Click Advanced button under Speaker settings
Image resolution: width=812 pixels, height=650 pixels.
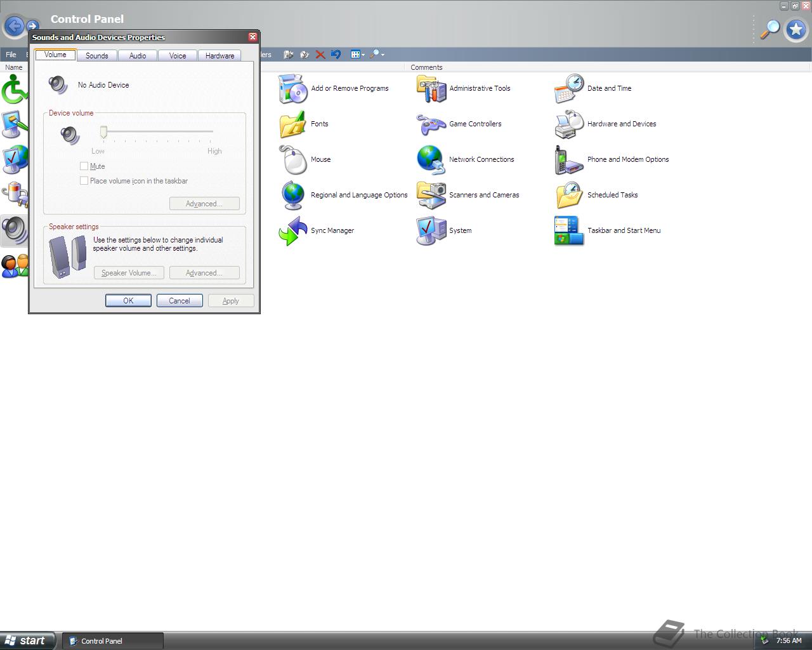(204, 273)
